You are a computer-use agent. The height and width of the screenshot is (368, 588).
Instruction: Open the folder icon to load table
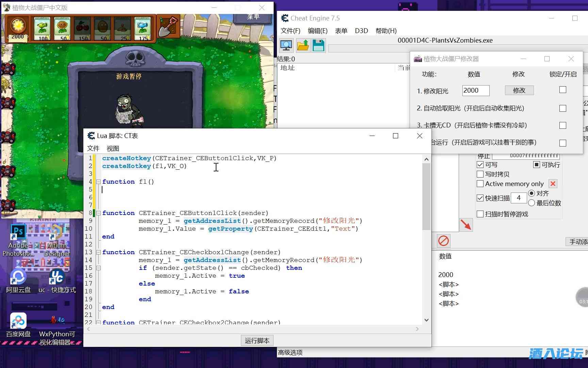(303, 45)
